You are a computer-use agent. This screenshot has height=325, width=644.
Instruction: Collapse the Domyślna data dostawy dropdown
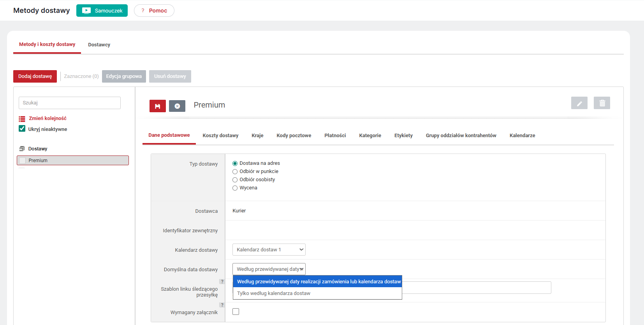(269, 269)
